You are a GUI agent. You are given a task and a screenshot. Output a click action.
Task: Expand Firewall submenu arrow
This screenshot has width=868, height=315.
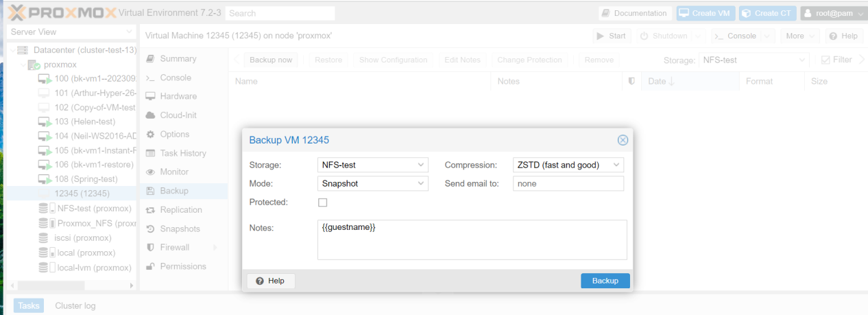pos(215,247)
